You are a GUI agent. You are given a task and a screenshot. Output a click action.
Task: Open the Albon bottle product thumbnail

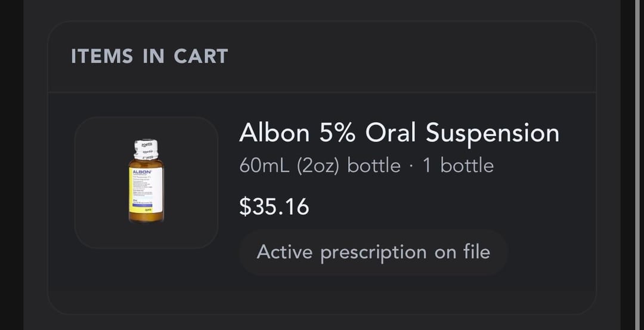[146, 182]
